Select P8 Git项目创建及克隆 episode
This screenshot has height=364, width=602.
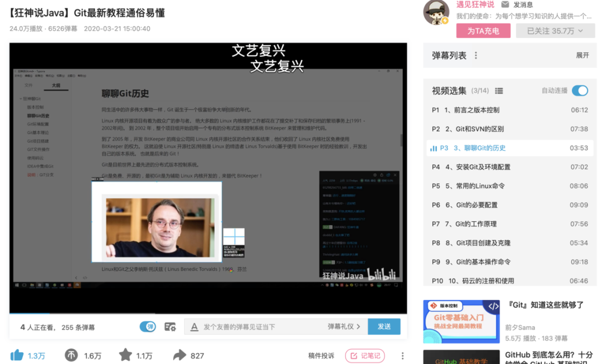[510, 243]
